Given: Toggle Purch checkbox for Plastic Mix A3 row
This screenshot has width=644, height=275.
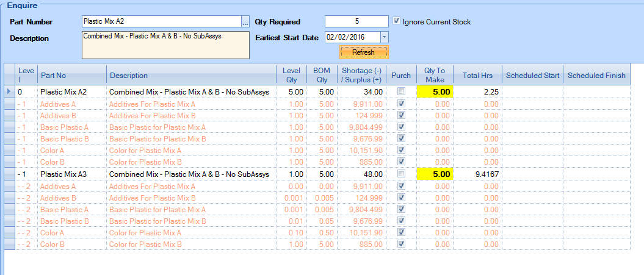Looking at the screenshot, I should (400, 174).
